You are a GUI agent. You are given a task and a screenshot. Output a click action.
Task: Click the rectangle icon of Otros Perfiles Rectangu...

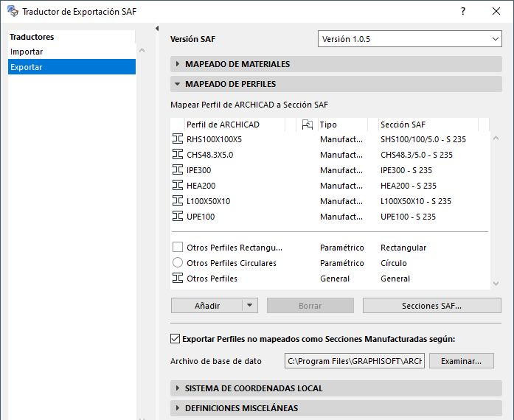[x=177, y=247]
